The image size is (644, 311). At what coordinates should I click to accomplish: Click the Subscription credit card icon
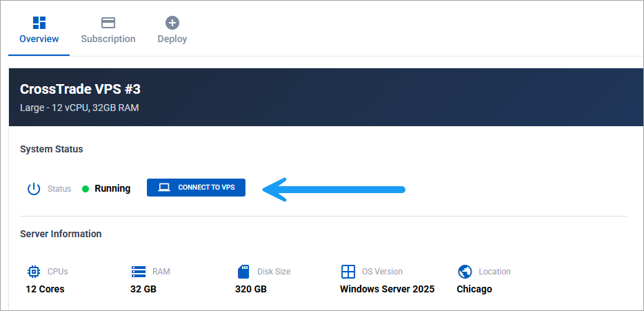(108, 22)
